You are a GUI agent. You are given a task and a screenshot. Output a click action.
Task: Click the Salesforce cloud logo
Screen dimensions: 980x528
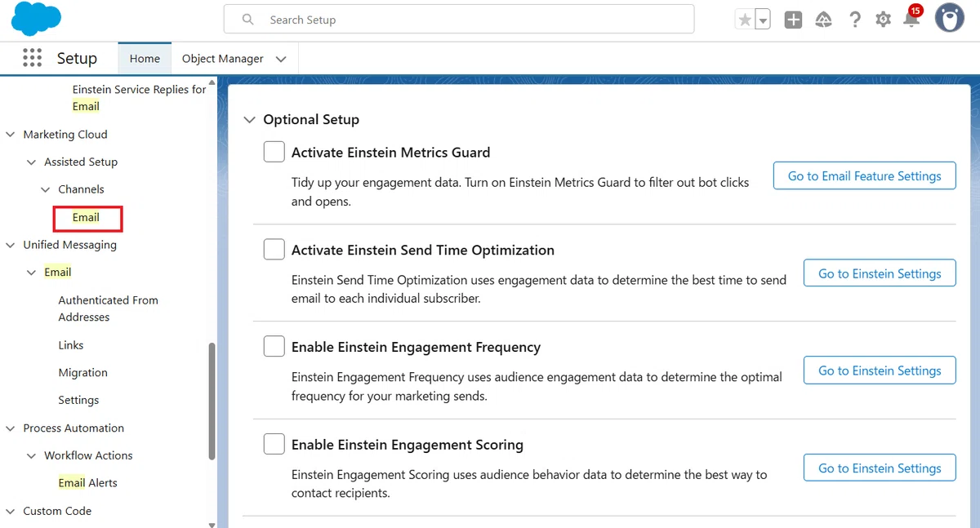click(x=37, y=19)
